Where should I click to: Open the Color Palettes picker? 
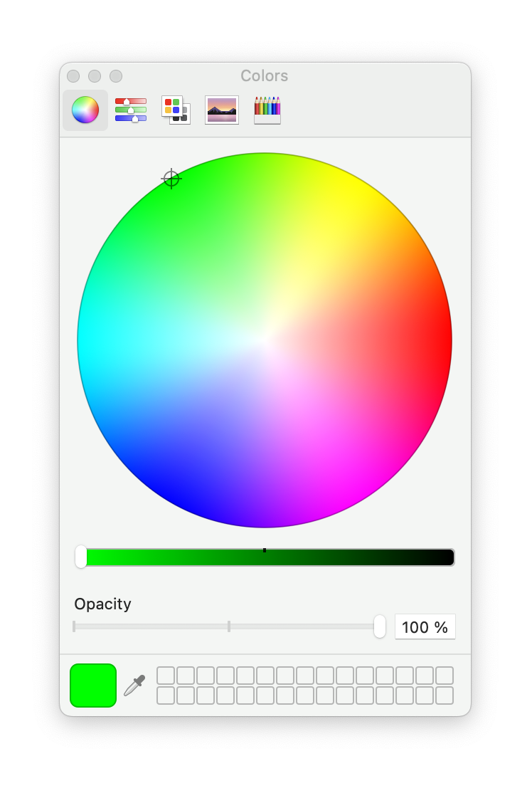coord(176,110)
